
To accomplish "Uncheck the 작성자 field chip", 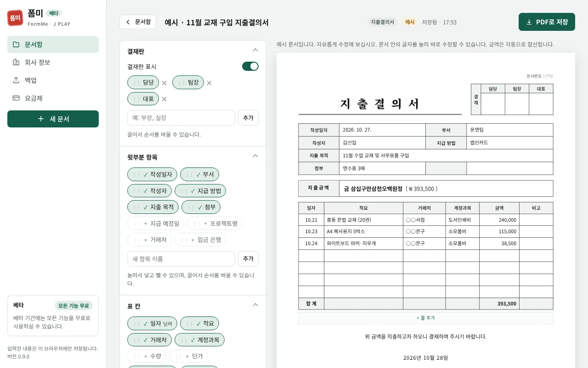I will pos(149,190).
